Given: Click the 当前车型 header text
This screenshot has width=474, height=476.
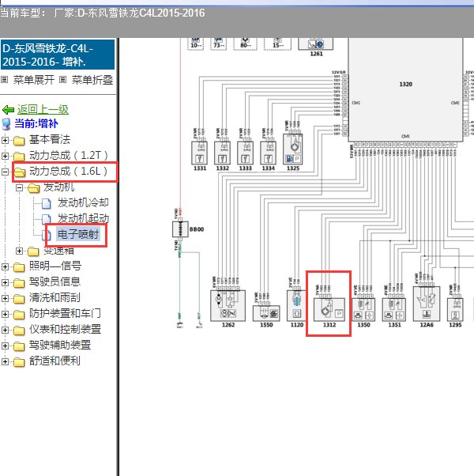Looking at the screenshot, I should pos(23,13).
